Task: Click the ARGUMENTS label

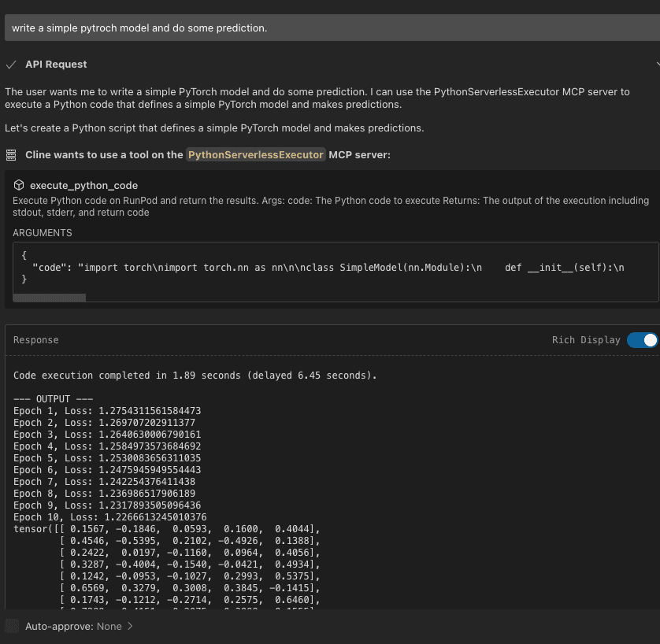Action: (42, 233)
